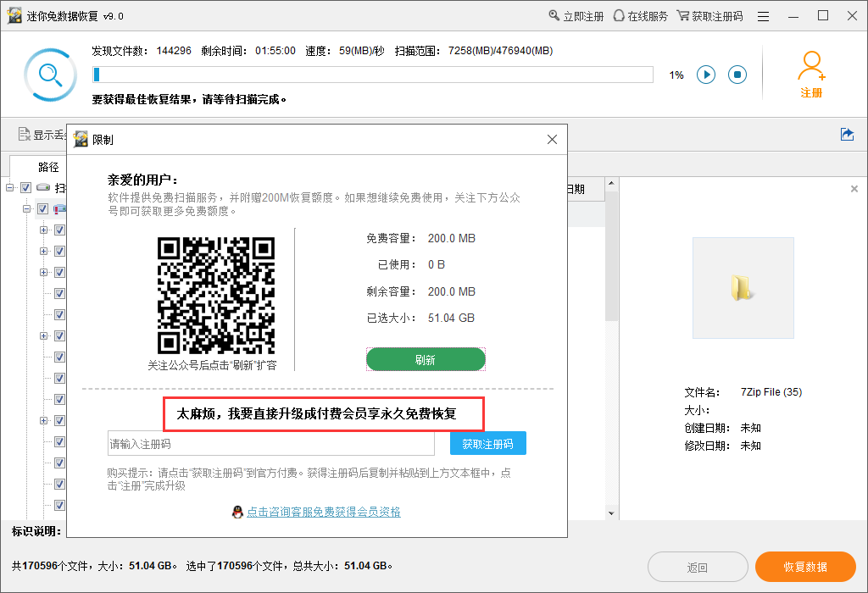Click the 太麻烦，我要直接升级成付费会员 text
The width and height of the screenshot is (868, 593).
(316, 413)
